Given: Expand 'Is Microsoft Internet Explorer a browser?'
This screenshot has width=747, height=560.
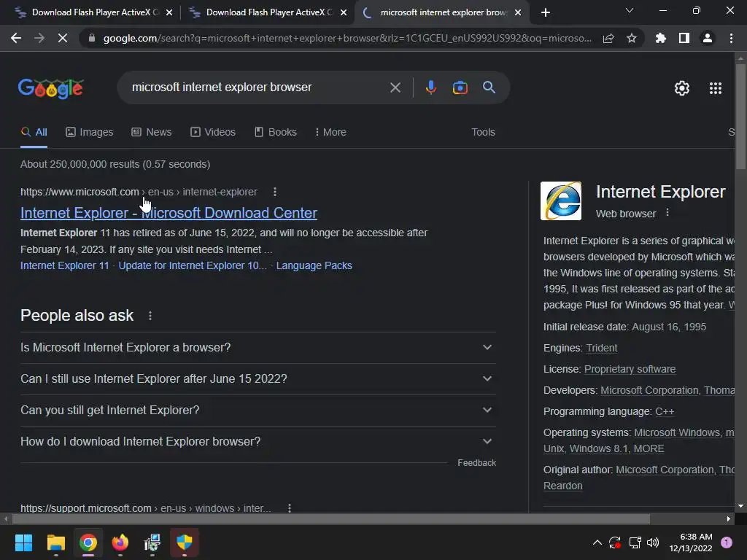Looking at the screenshot, I should (258, 348).
